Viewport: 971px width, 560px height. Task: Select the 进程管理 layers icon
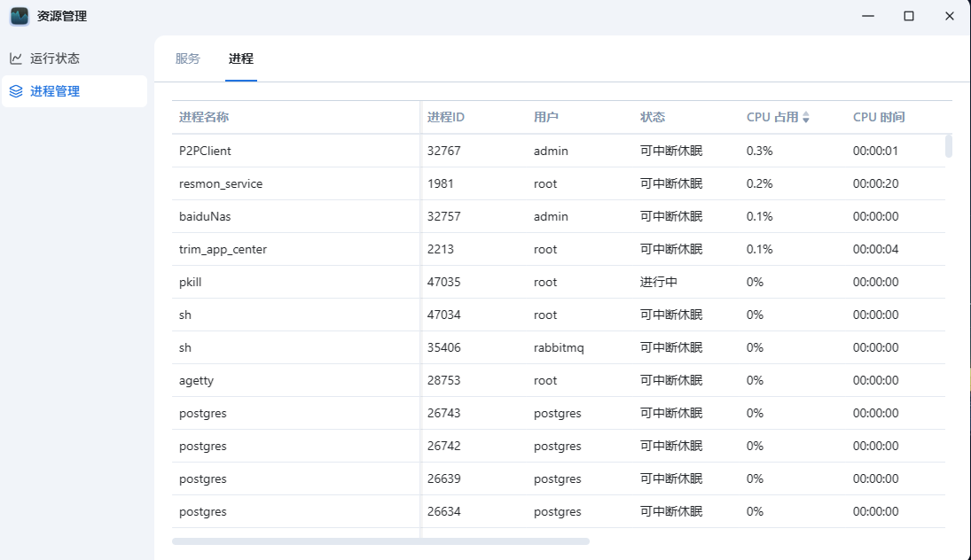[16, 91]
